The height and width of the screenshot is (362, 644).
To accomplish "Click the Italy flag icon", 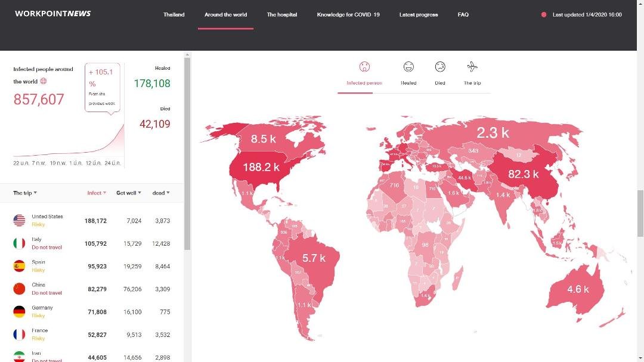I will (x=19, y=243).
